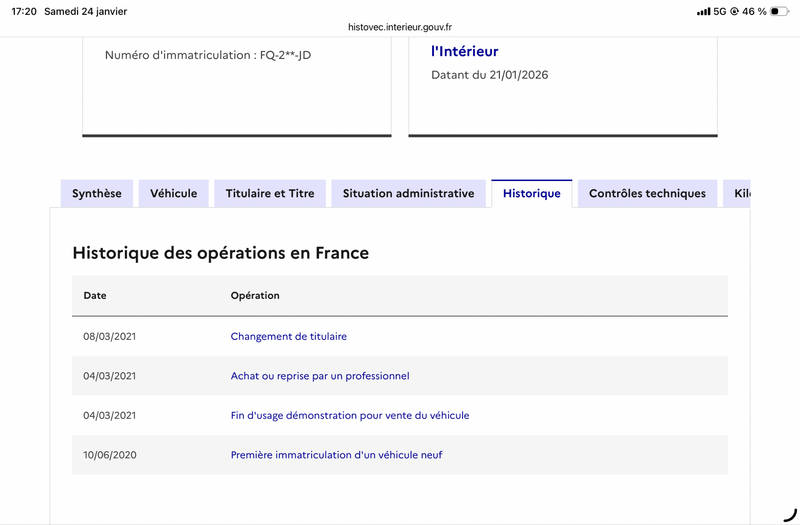800x525 pixels.
Task: Switch to the Synthèse tab
Action: pos(97,194)
